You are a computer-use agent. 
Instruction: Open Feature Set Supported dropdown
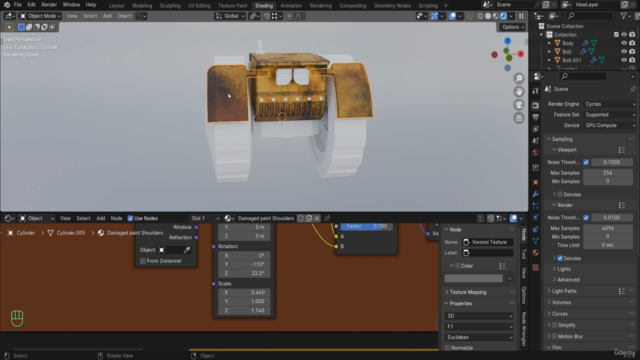point(609,115)
